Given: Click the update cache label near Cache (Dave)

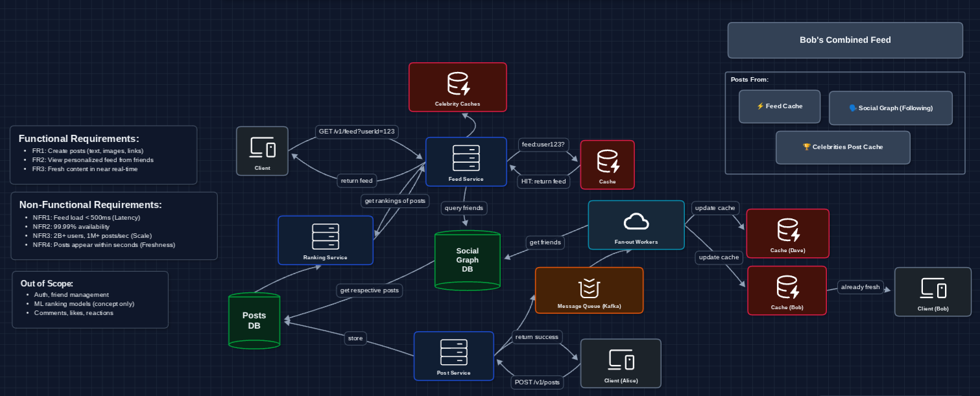Looking at the screenshot, I should coord(715,208).
